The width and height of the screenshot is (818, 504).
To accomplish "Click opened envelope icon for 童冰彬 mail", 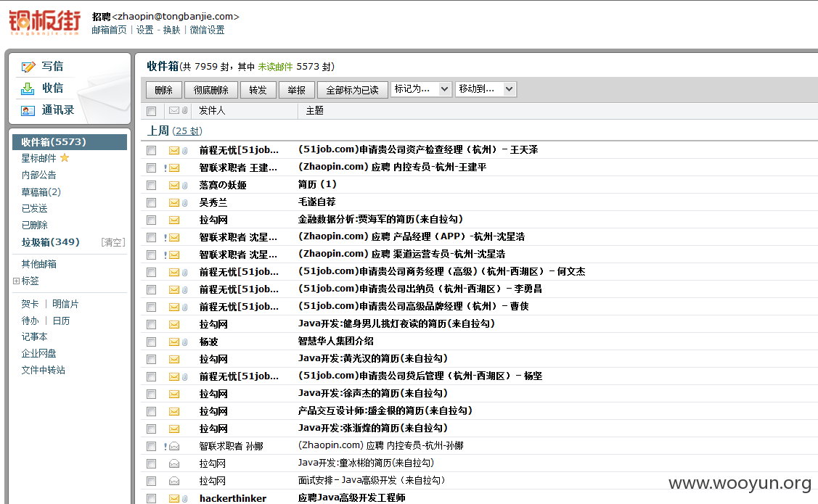I will [174, 463].
